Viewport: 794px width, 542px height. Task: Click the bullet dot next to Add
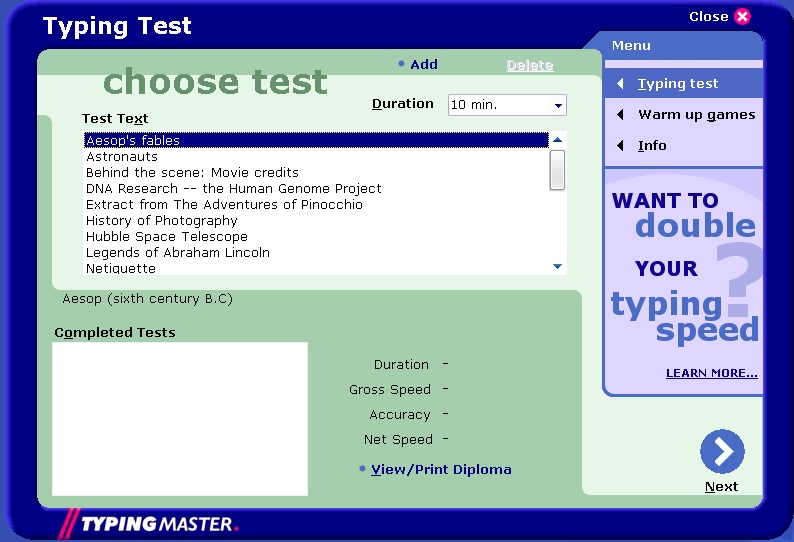coord(402,64)
